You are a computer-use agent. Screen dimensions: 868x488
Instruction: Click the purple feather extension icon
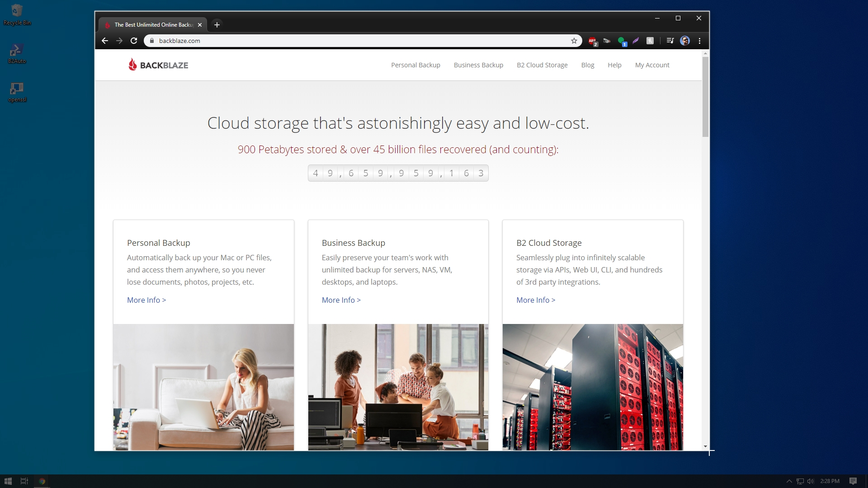(636, 41)
